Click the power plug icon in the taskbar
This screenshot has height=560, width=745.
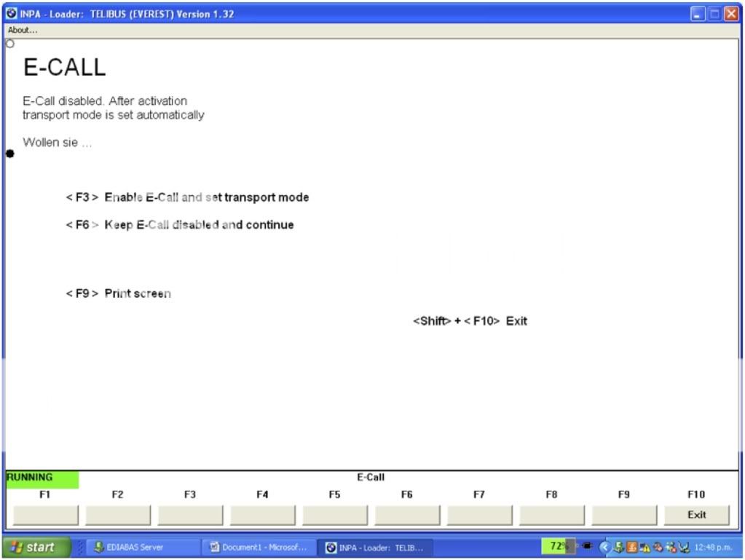coord(586,547)
